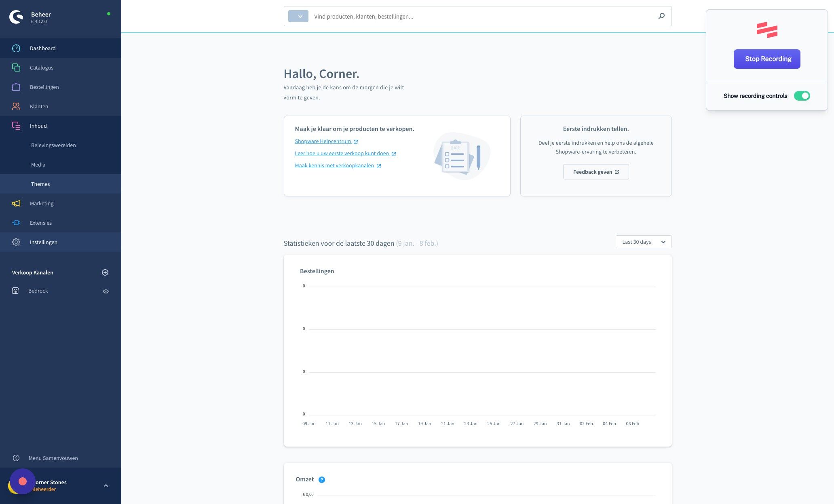
Task: Open the Media entry in the sidebar
Action: pos(38,164)
